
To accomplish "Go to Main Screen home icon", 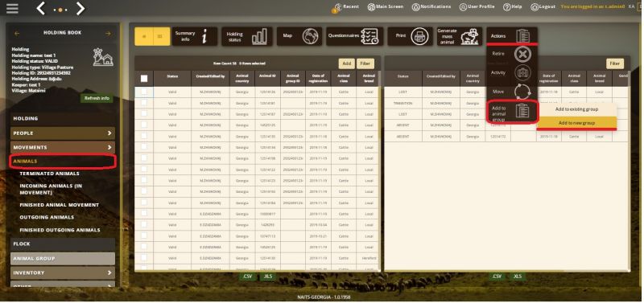I will click(371, 7).
